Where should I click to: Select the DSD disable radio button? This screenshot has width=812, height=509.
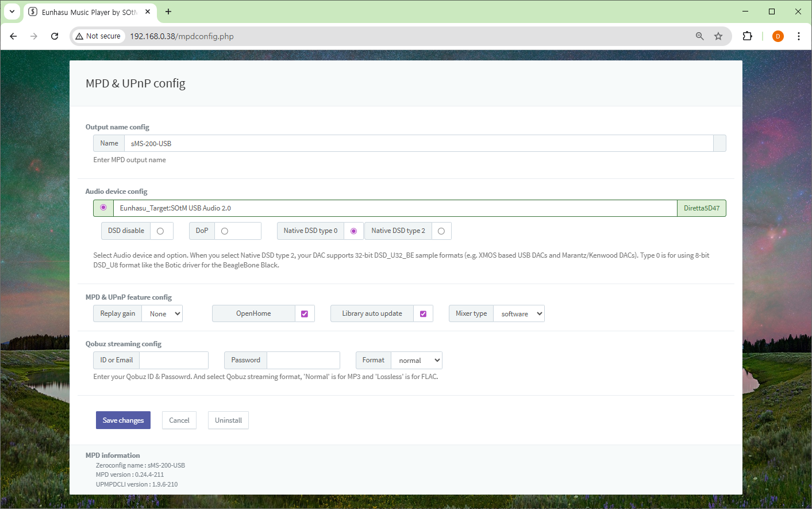pyautogui.click(x=160, y=231)
